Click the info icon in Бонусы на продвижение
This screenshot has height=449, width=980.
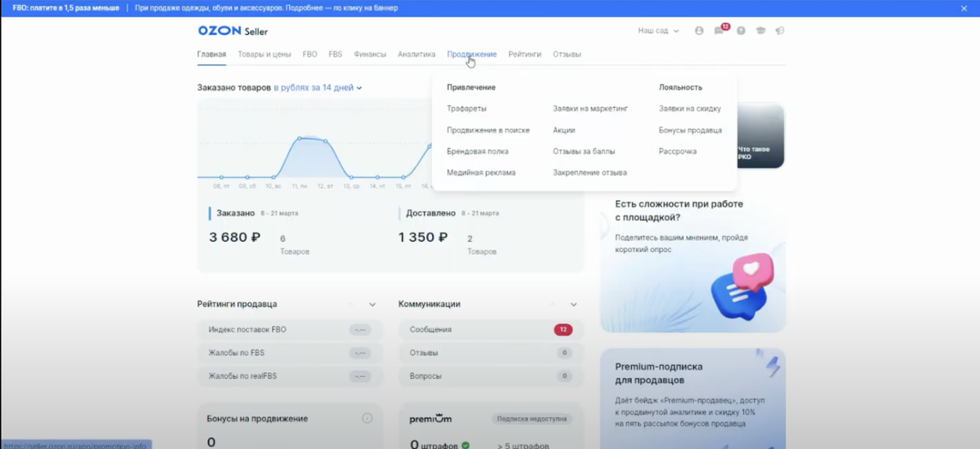(x=367, y=418)
